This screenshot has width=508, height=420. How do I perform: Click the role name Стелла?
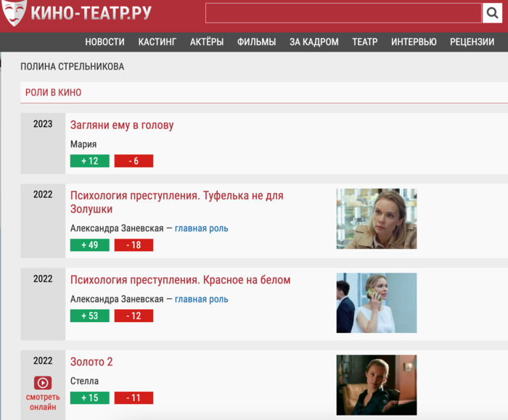84,381
